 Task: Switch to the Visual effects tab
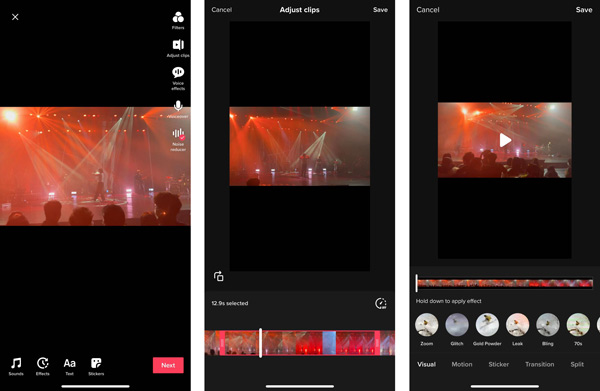426,364
